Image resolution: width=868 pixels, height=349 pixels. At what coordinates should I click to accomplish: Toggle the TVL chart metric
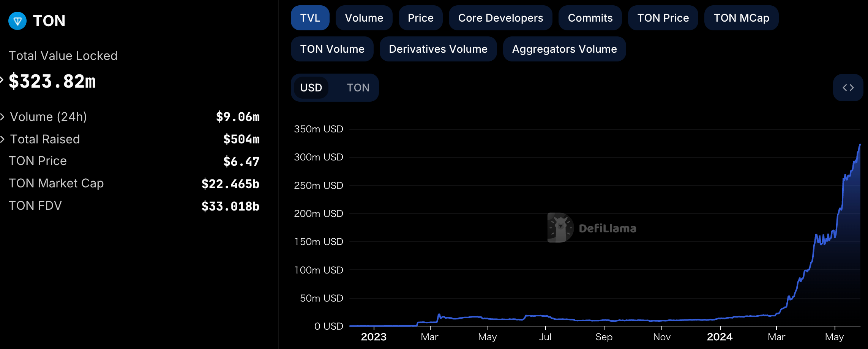point(310,17)
